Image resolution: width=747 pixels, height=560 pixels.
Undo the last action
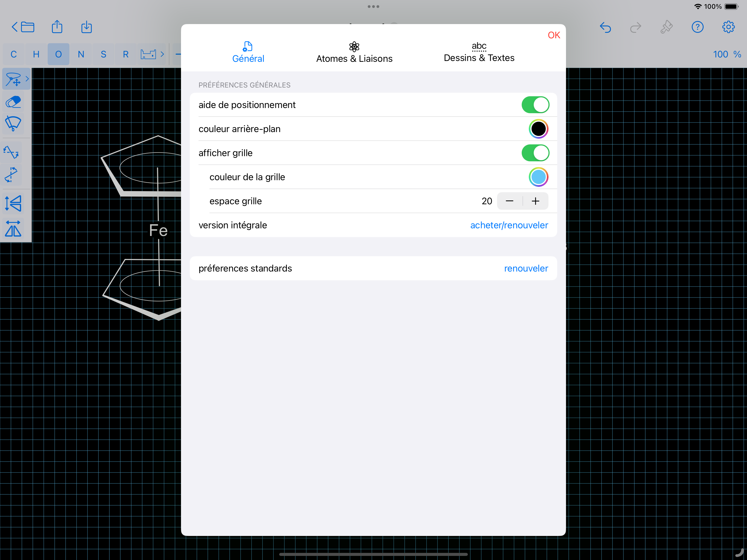pyautogui.click(x=606, y=27)
